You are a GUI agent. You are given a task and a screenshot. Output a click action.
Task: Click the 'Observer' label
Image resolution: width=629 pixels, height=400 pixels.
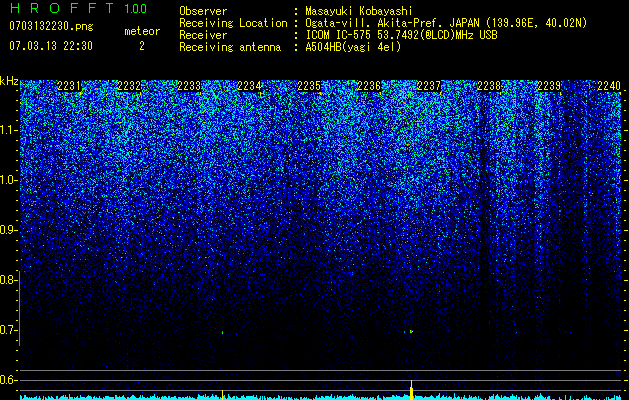tap(203, 12)
